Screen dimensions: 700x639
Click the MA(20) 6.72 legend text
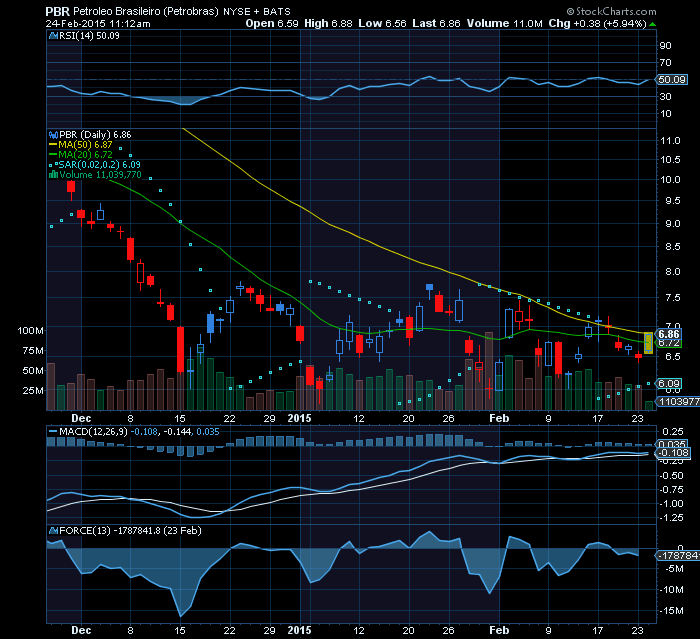coord(85,155)
